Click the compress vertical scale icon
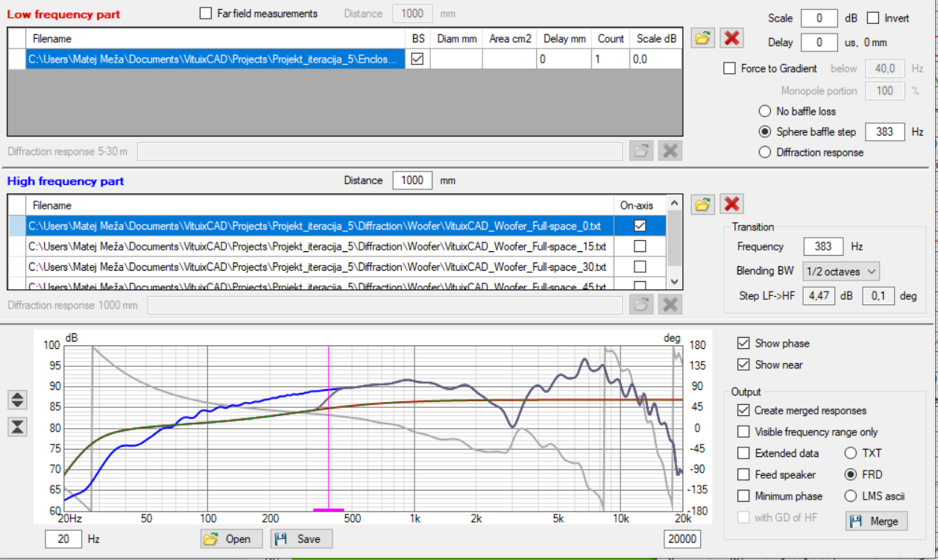The width and height of the screenshot is (938, 560). point(18,427)
